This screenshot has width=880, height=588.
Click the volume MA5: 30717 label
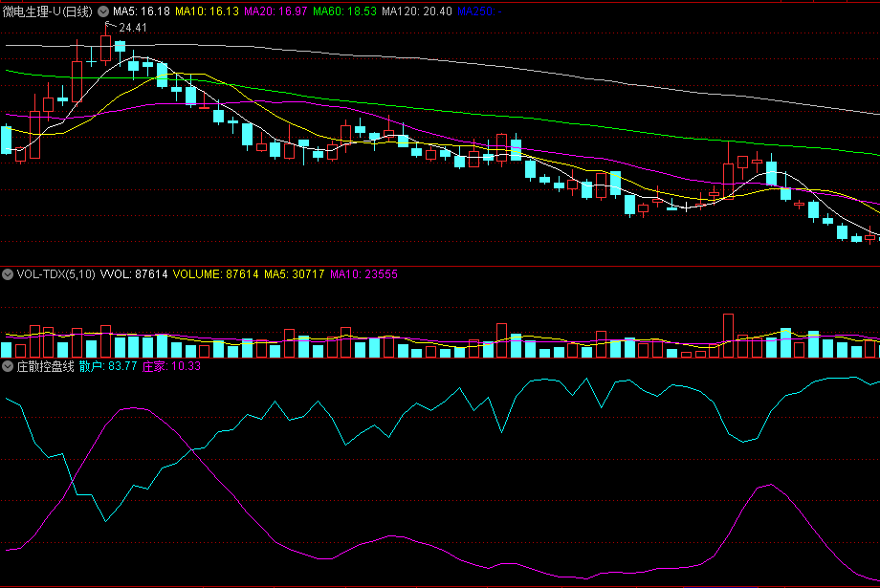point(294,274)
